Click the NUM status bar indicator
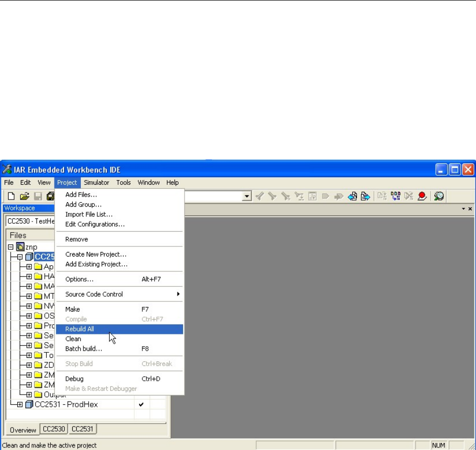Viewport: 476px width, 450px height. (x=438, y=445)
